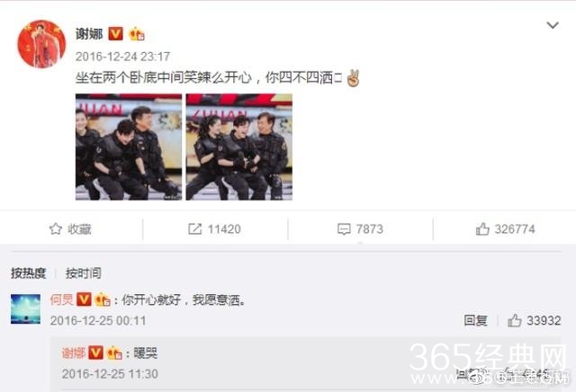The height and width of the screenshot is (392, 576).
Task: Like 何炅's comment showing 33932
Action: pyautogui.click(x=534, y=320)
